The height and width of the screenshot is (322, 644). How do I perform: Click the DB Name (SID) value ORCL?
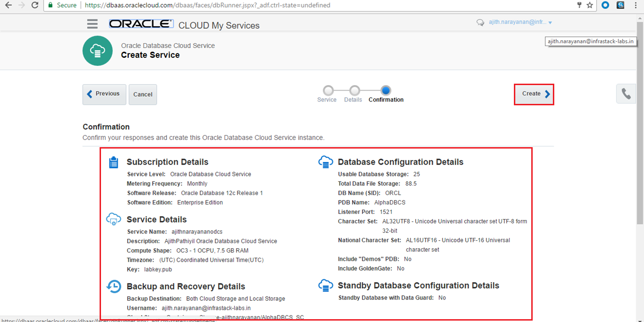(x=393, y=193)
